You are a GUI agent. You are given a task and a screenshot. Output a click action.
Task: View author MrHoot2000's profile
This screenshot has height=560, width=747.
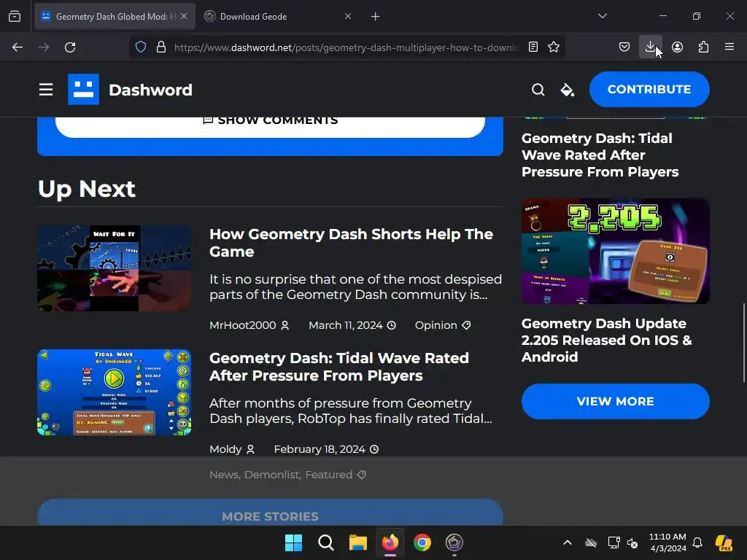pyautogui.click(x=249, y=325)
